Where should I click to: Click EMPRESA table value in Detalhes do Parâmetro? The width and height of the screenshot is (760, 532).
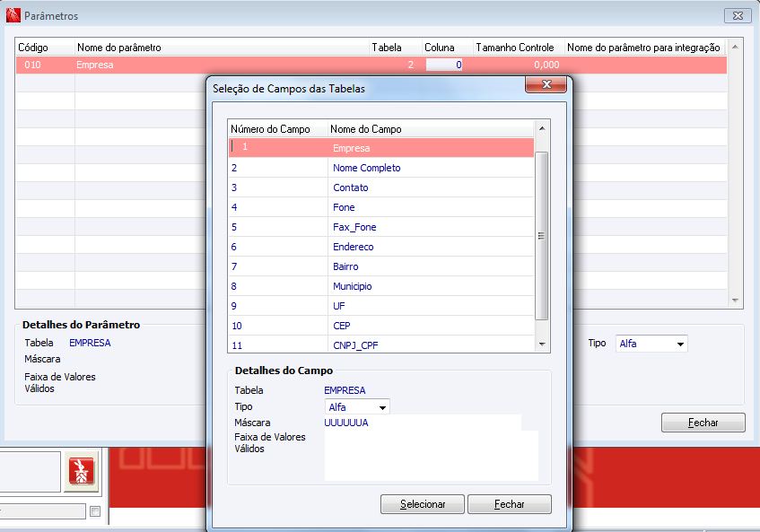[90, 343]
